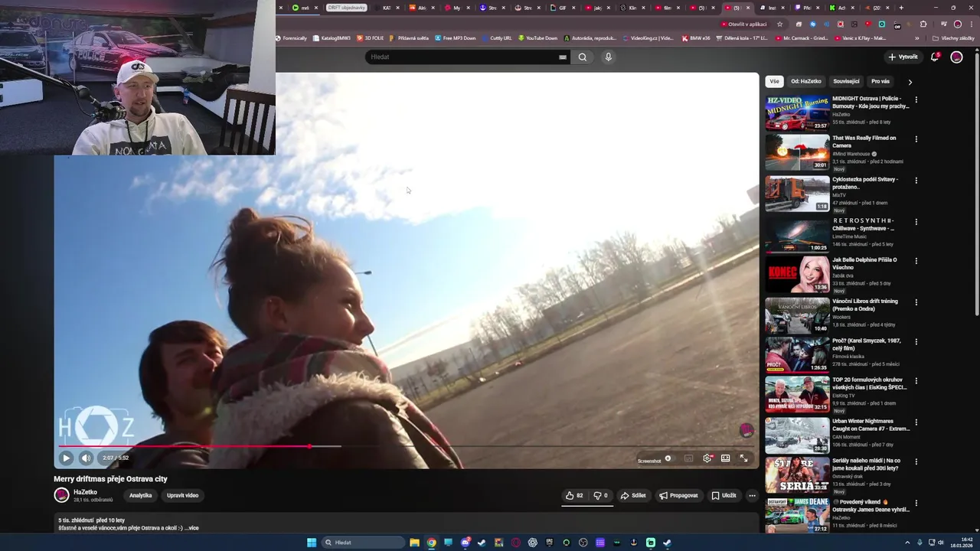This screenshot has height=551, width=980.
Task: Click the Upravit video button
Action: pos(182,495)
